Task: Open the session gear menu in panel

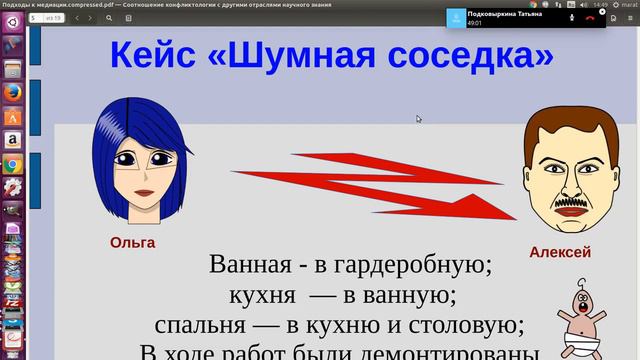Action: point(616,4)
